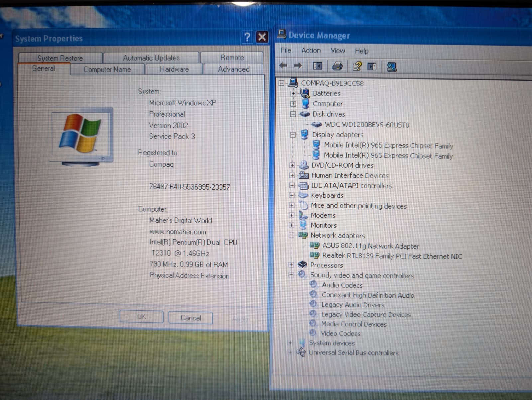Switch to the Automatic Updates tab
Screen dimensions: 532x400
click(151, 58)
